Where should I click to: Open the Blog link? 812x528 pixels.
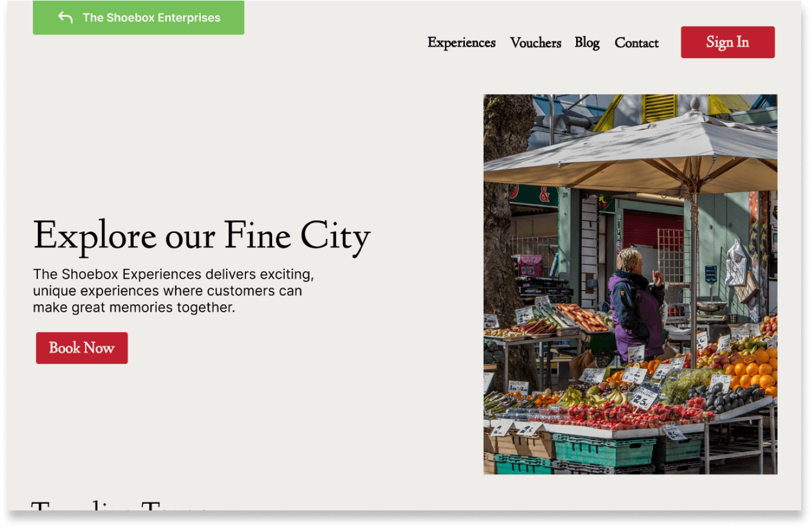[587, 42]
